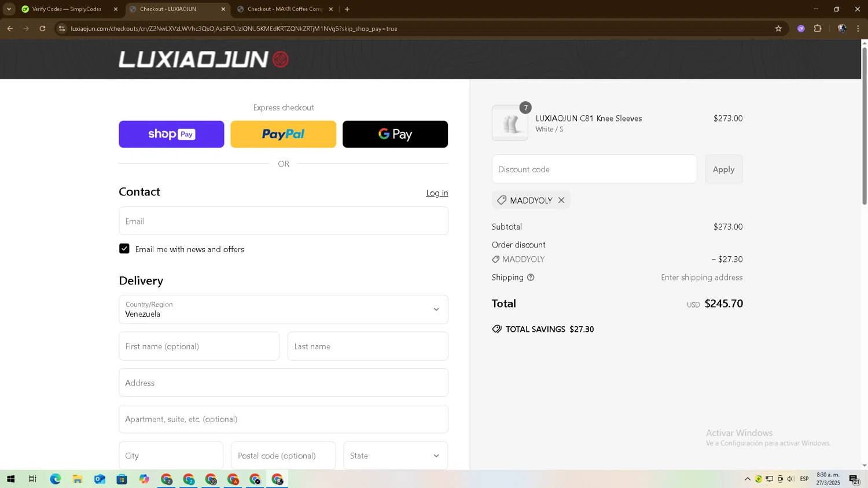Open the State dropdown
Image resolution: width=868 pixels, height=488 pixels.
396,456
